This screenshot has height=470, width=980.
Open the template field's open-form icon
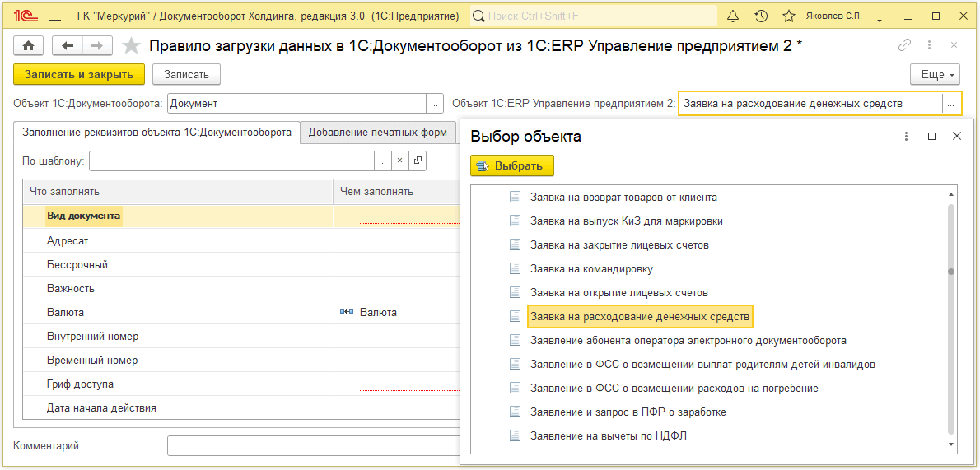click(x=418, y=161)
